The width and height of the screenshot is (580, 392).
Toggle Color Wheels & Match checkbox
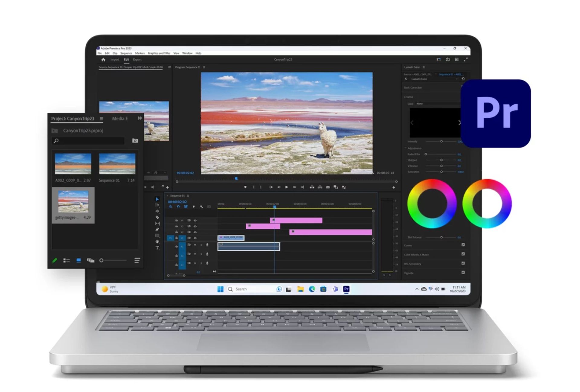tap(463, 254)
